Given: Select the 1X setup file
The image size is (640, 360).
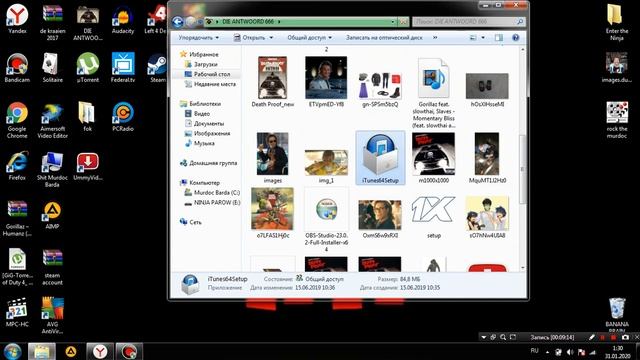Looking at the screenshot, I should (x=433, y=216).
